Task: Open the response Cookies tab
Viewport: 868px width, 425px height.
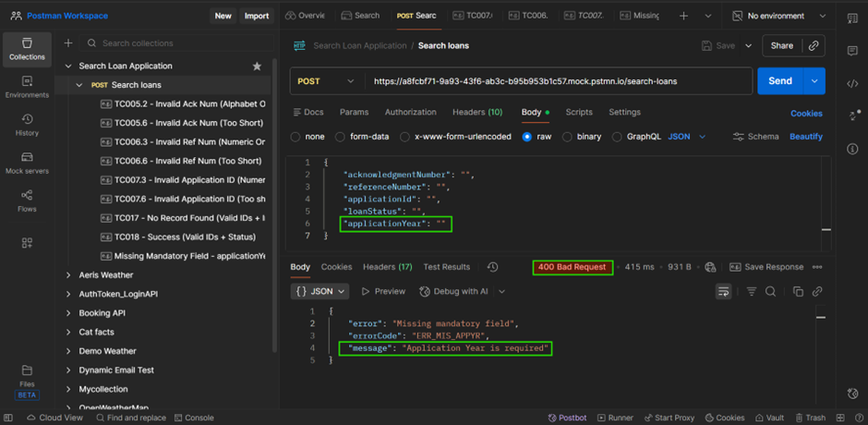Action: (336, 267)
